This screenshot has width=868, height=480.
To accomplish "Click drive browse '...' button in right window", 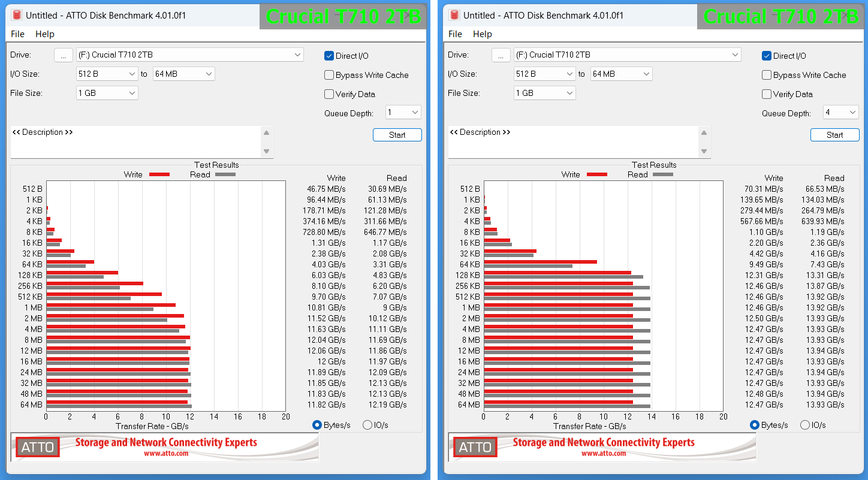I will [501, 55].
